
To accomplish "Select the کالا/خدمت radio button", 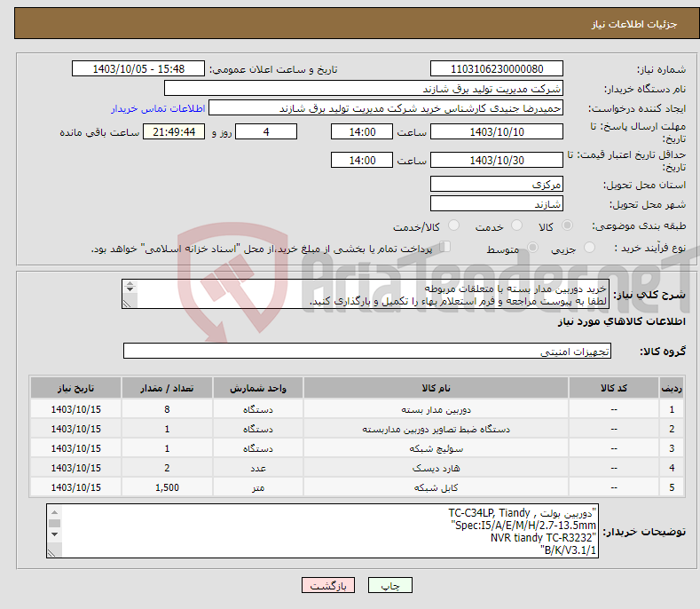I will pos(453,225).
